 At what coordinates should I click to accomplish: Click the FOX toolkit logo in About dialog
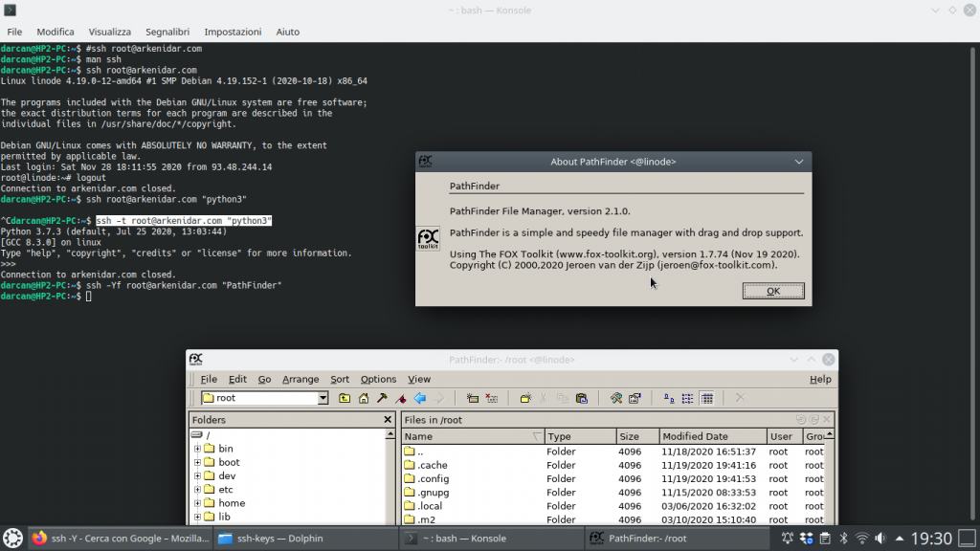[x=428, y=238]
